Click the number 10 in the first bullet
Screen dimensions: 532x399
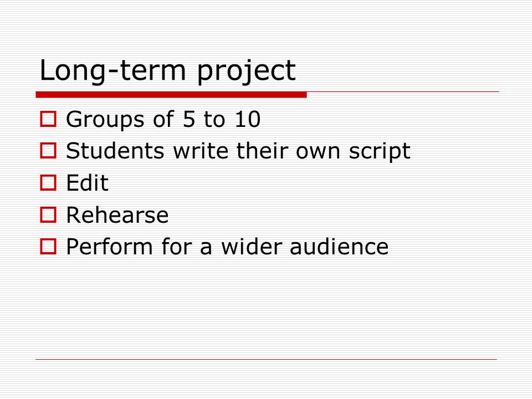point(248,119)
